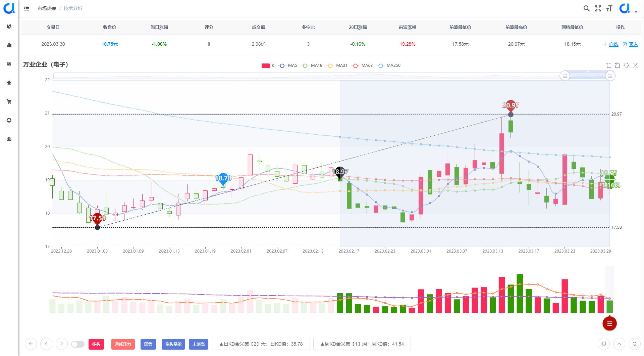Go to next stock with chevron right

click(62, 344)
